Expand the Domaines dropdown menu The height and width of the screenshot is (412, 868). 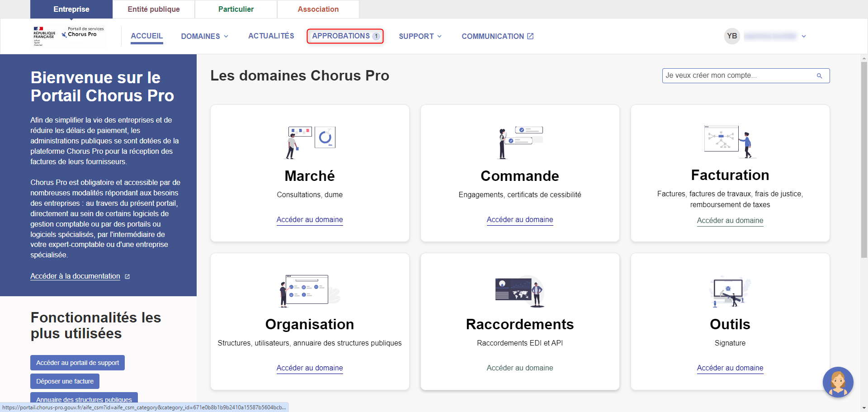[204, 36]
